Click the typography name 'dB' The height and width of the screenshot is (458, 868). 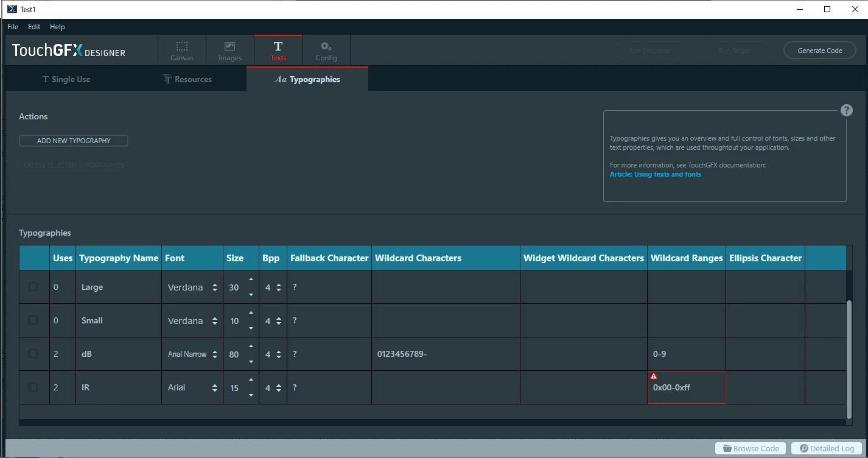coord(86,354)
